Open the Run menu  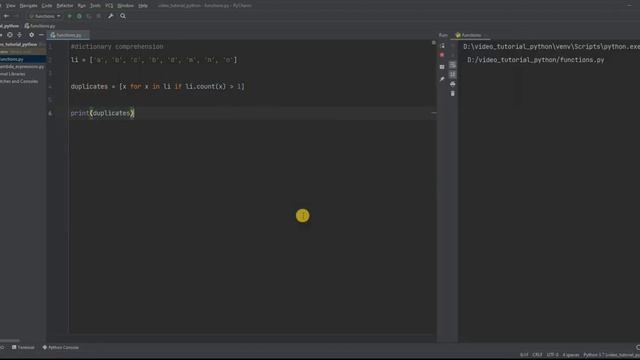82,6
